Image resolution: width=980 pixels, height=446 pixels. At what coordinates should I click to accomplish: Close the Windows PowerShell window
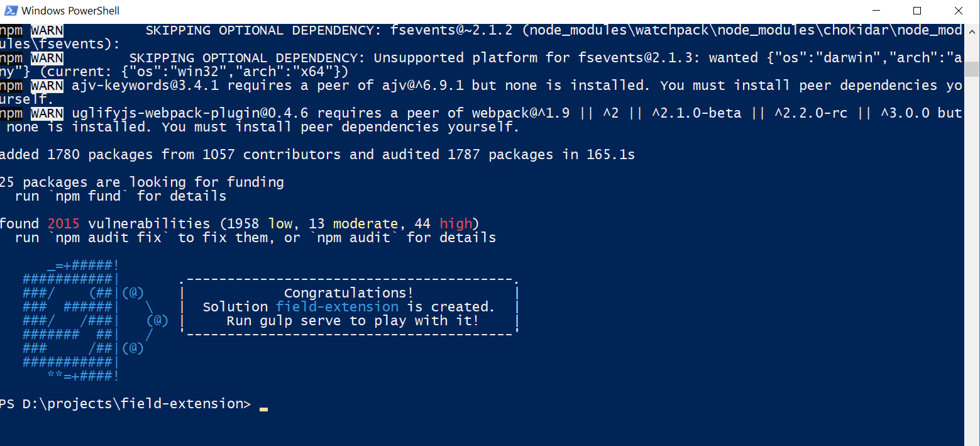pyautogui.click(x=959, y=11)
